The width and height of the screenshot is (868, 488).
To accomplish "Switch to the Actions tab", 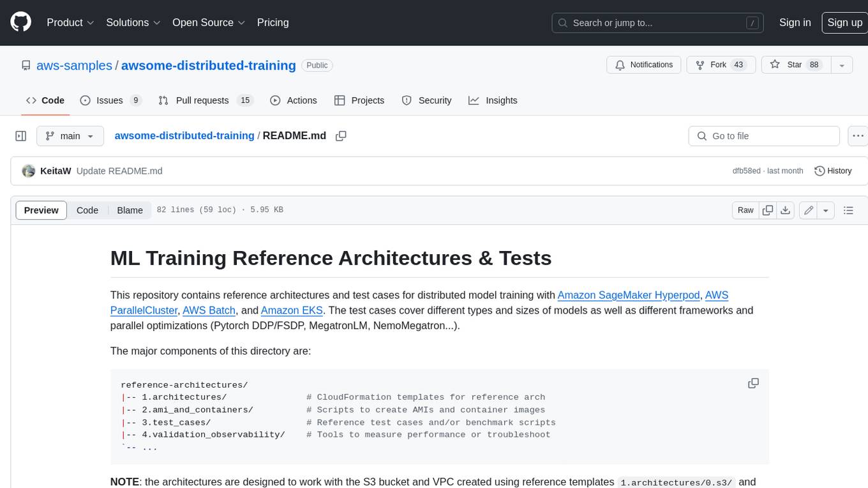I will click(293, 100).
